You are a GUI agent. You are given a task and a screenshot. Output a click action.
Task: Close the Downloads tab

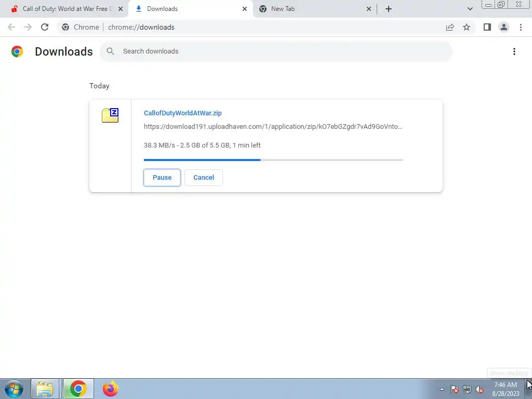click(245, 9)
